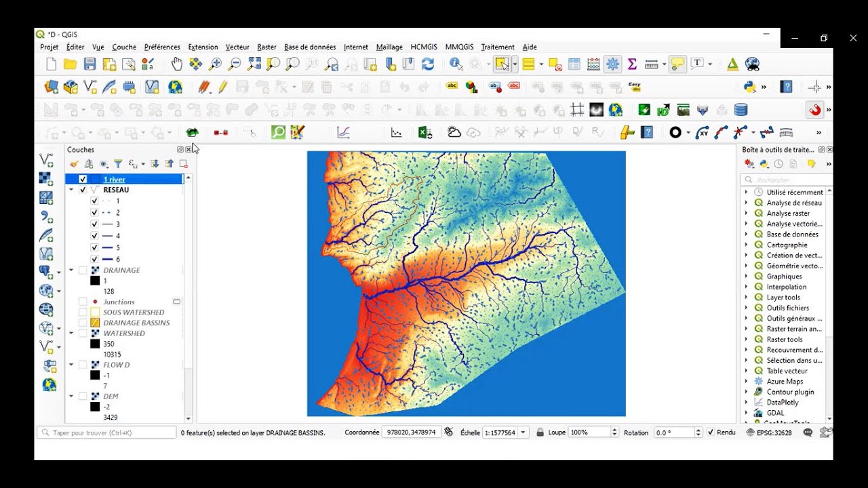The height and width of the screenshot is (488, 868).
Task: Click the XY curve digitizing tool
Action: [x=702, y=133]
